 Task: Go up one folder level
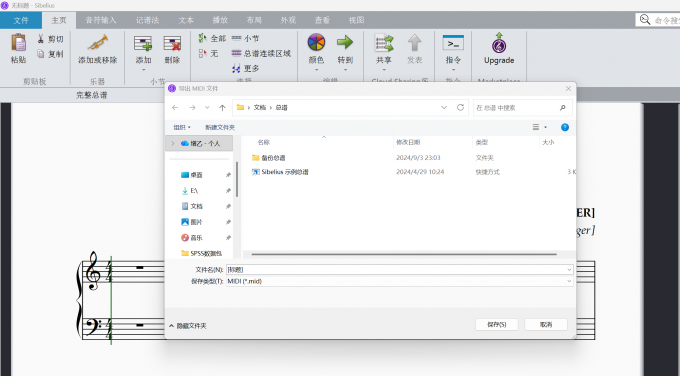coord(222,108)
